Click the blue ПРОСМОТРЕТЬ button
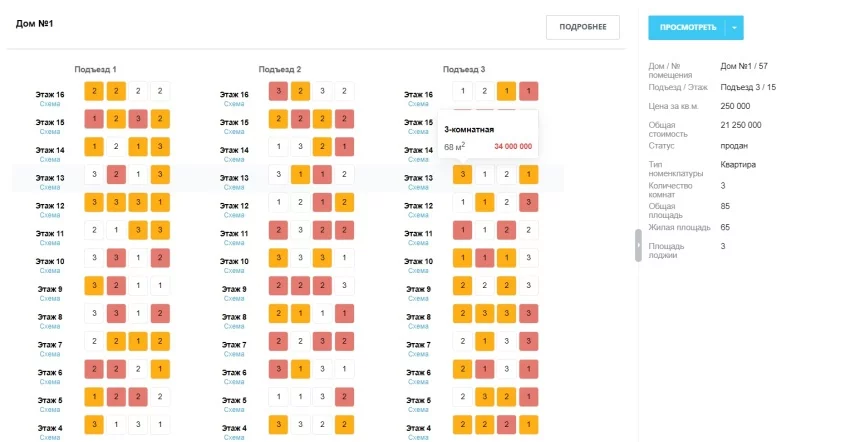Image resolution: width=860 pixels, height=442 pixels. click(x=687, y=27)
